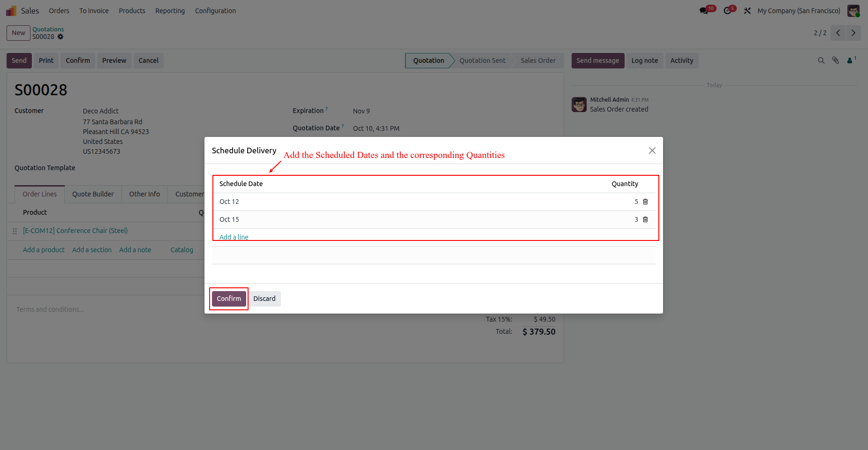Open the attachments paperclip icon

(836, 60)
